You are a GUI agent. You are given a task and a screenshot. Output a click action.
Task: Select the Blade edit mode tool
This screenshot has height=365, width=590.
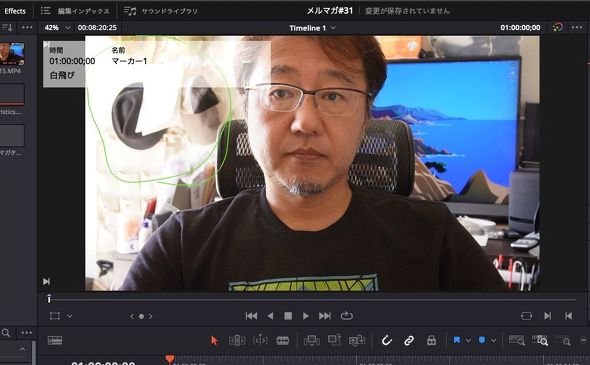point(283,341)
